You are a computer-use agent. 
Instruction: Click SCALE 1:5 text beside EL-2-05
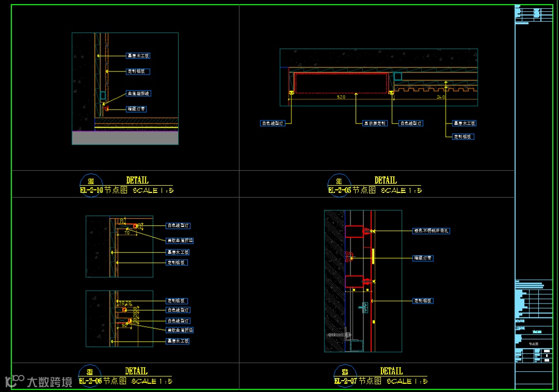tap(401, 190)
